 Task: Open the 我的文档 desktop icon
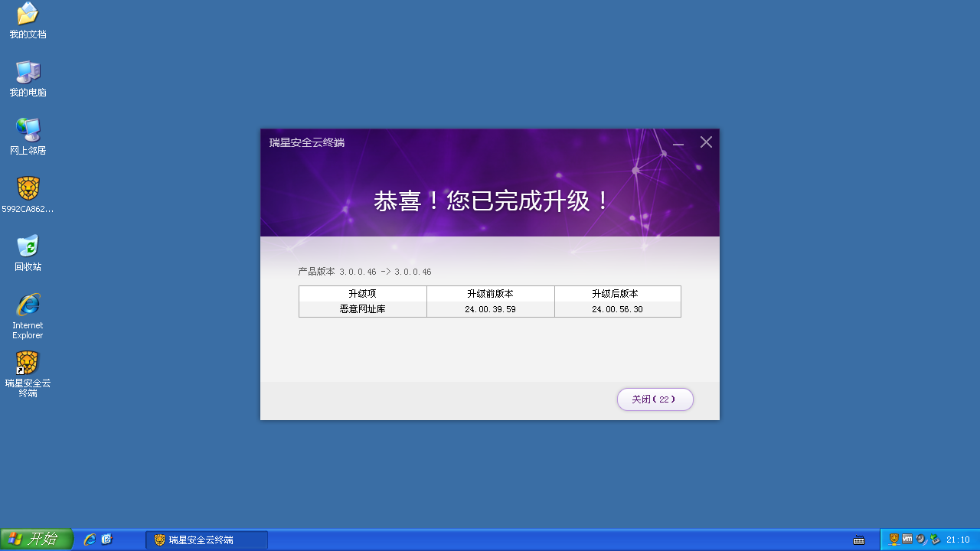(28, 21)
